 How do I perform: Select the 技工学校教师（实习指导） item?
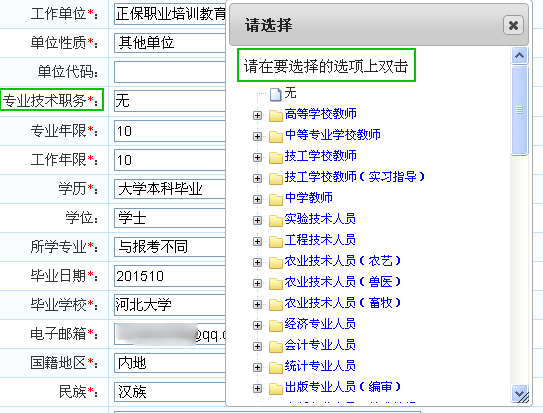pos(354,177)
